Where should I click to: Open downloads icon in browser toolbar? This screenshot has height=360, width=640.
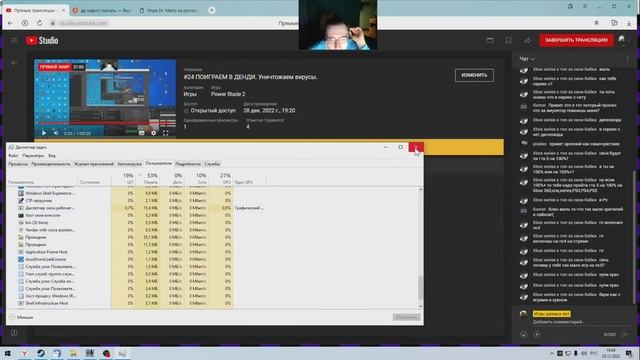click(629, 23)
